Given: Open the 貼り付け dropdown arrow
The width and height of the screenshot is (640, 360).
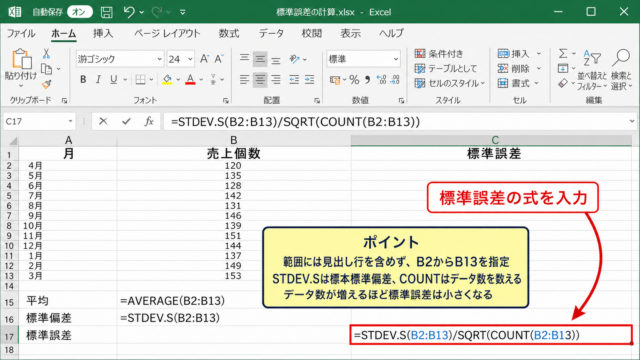Looking at the screenshot, I should [21, 86].
